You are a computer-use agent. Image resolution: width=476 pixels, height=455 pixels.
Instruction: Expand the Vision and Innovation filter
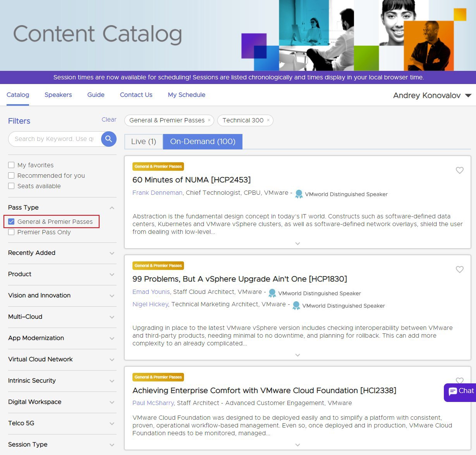[x=112, y=296]
